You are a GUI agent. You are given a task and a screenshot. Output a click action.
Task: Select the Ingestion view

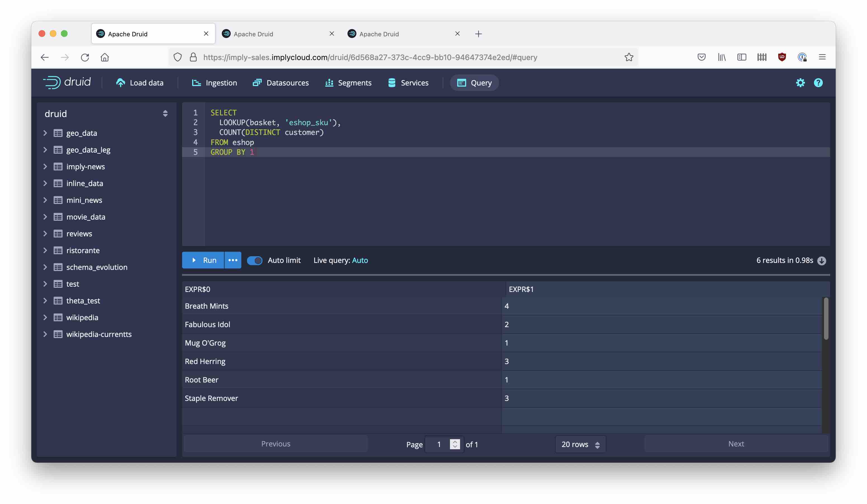click(x=214, y=83)
